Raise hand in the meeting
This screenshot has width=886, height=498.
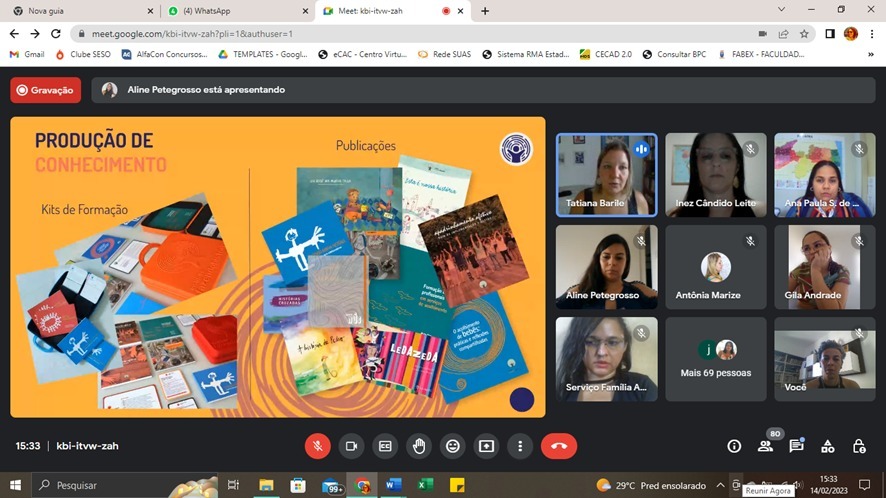pos(419,446)
